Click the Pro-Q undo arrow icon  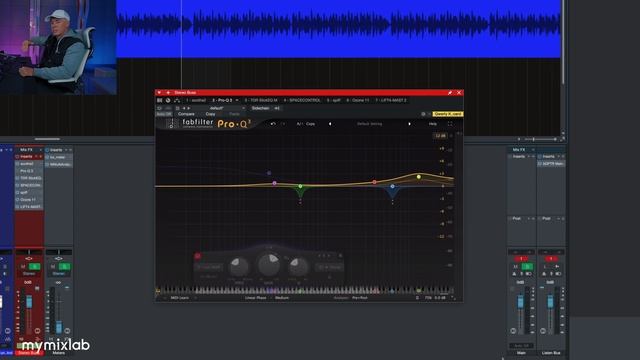tap(273, 124)
